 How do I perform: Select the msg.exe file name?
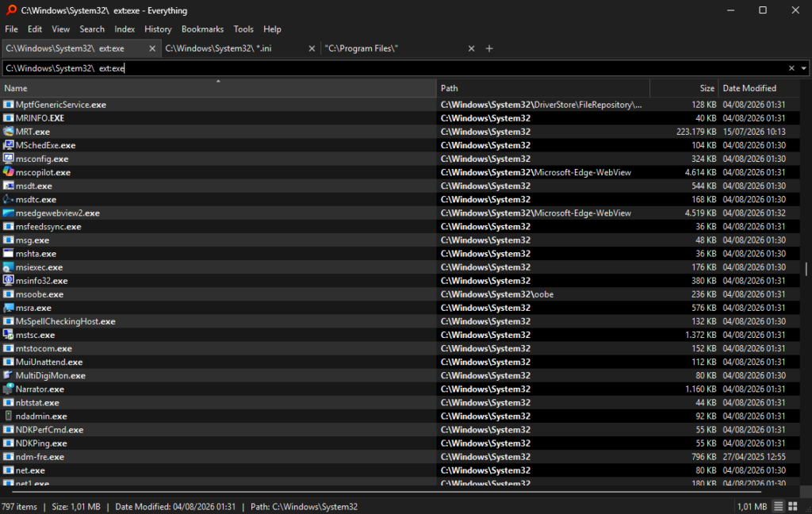32,240
